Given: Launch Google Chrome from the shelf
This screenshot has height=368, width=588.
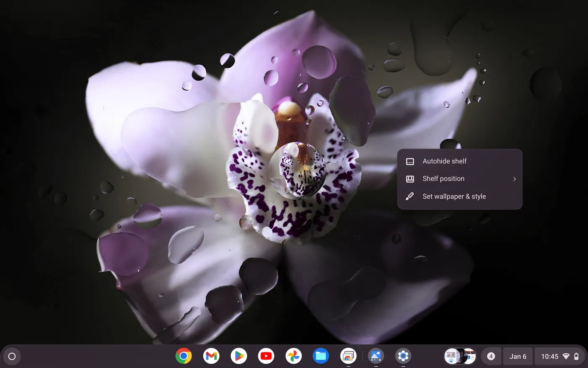Looking at the screenshot, I should (x=184, y=356).
